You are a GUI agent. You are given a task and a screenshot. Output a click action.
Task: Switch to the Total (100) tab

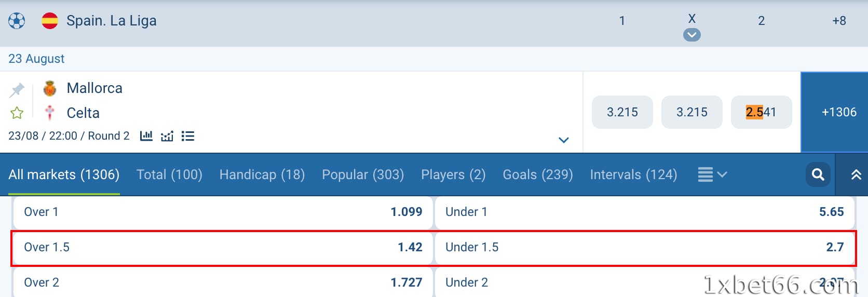(x=169, y=174)
